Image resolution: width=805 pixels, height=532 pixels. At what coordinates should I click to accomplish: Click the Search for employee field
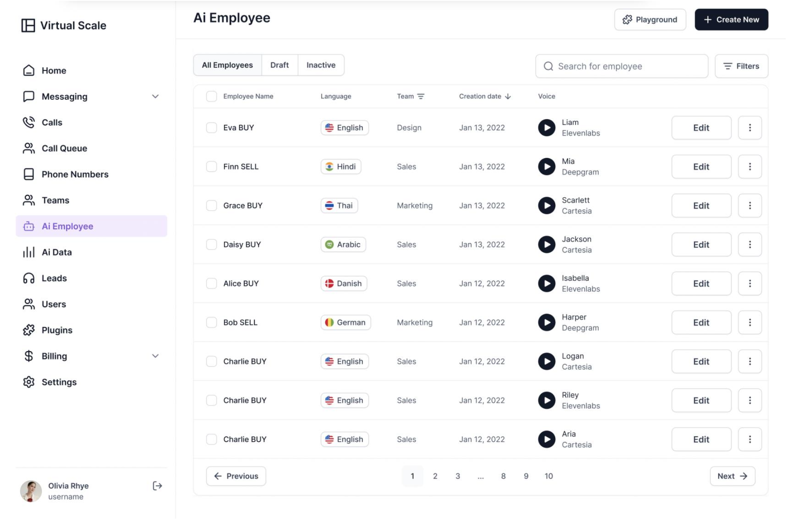click(x=622, y=66)
